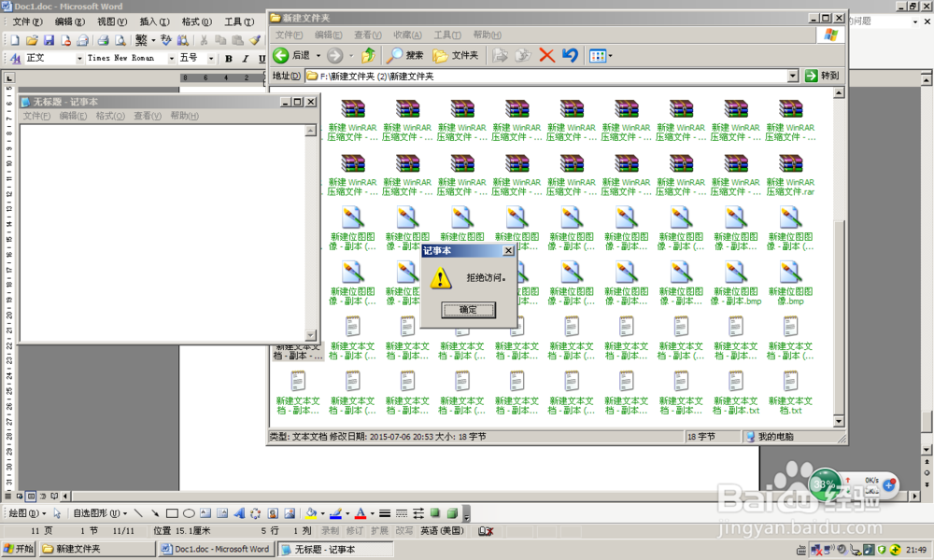The height and width of the screenshot is (560, 934).
Task: Click the 3-D Style green cube icon
Action: pyautogui.click(x=452, y=513)
